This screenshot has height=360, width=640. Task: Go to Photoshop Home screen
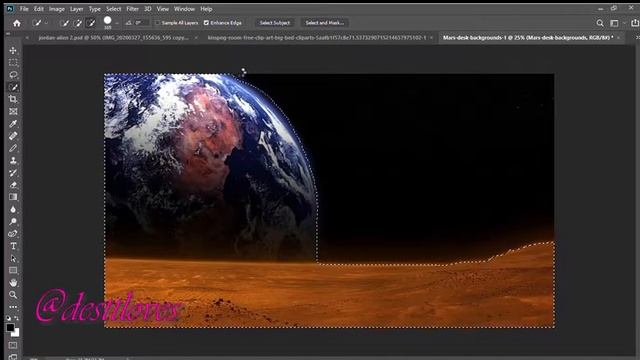tap(17, 23)
